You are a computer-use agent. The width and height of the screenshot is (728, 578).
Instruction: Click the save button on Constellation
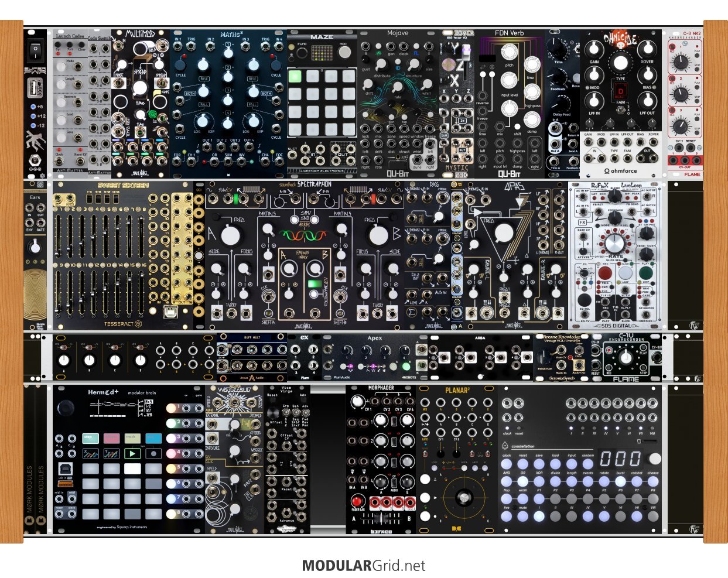pyautogui.click(x=539, y=464)
